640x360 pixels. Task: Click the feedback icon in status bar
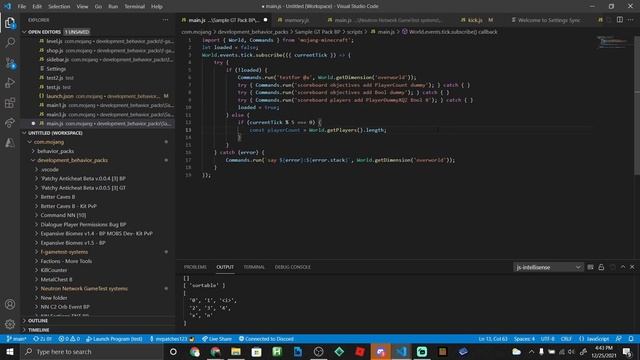click(619, 339)
